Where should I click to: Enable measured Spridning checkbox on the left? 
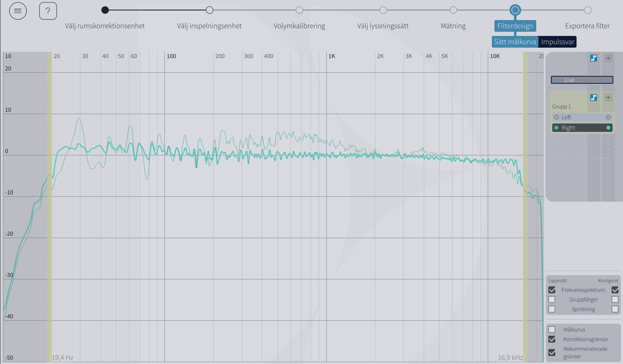[x=552, y=309]
